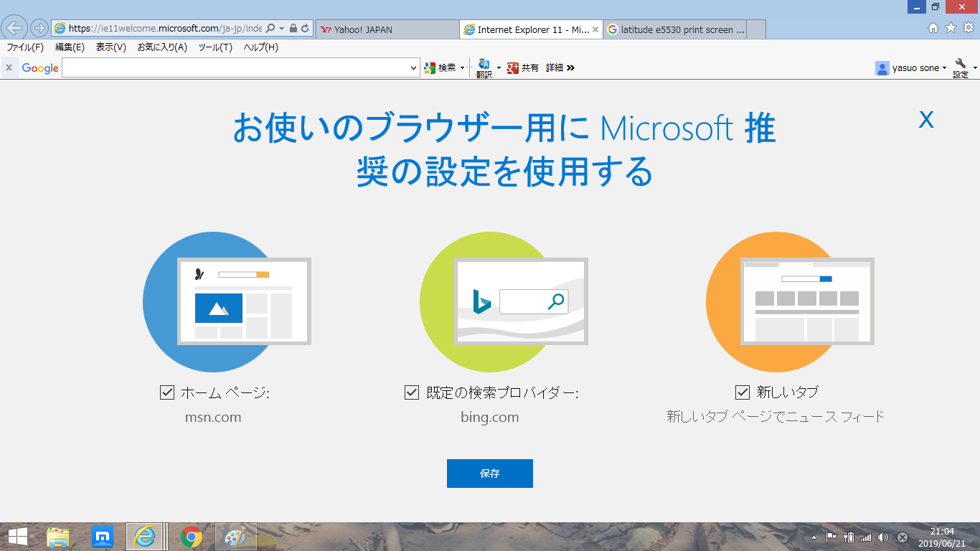Image resolution: width=980 pixels, height=551 pixels.
Task: Switch to the Yahoo! JAPAN tab
Action: [387, 29]
